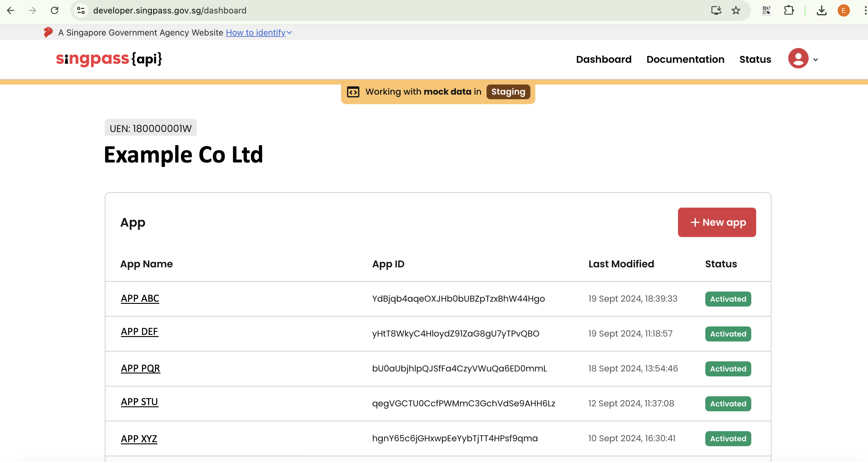868x463 pixels.
Task: Click the browser back arrow
Action: point(11,11)
